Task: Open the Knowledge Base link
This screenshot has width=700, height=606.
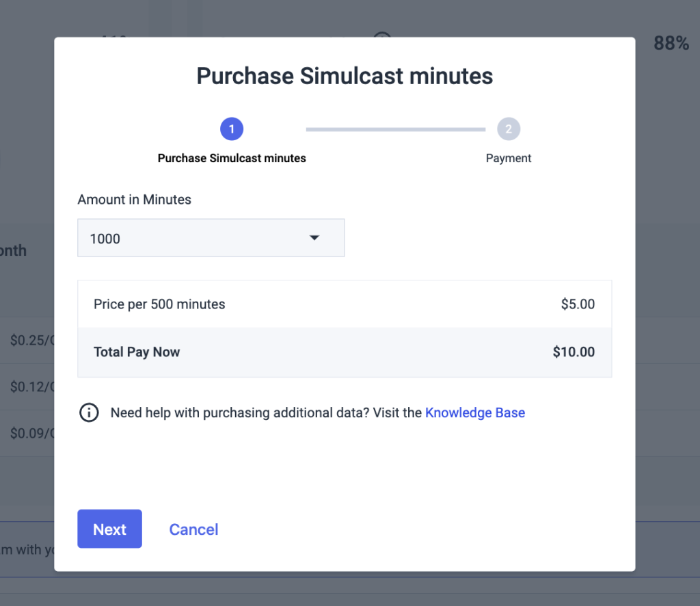Action: (x=475, y=412)
